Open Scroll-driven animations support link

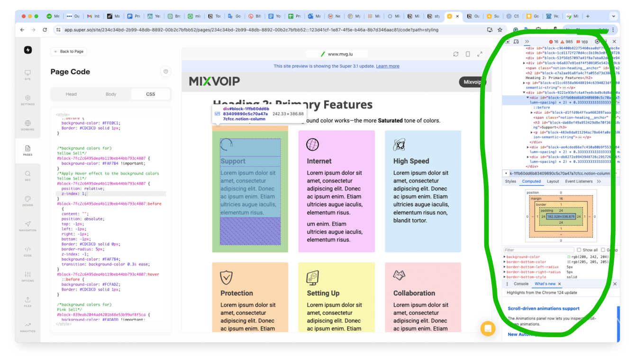[544, 309]
